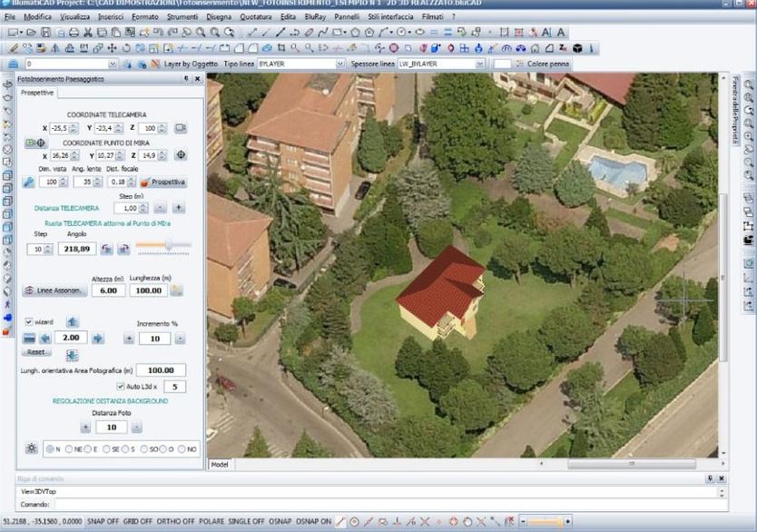Toggle the Auto L3d x checkbox
Viewport: 757px width, 532px height.
pyautogui.click(x=120, y=386)
